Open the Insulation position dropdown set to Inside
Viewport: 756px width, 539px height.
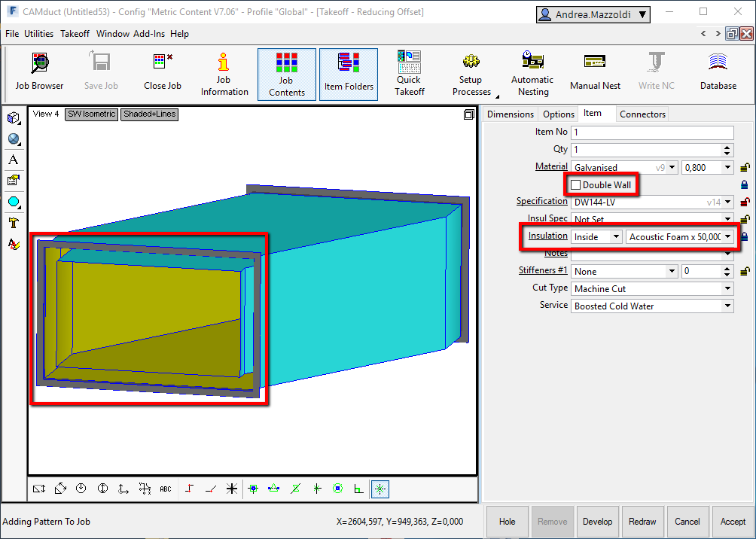coord(615,236)
